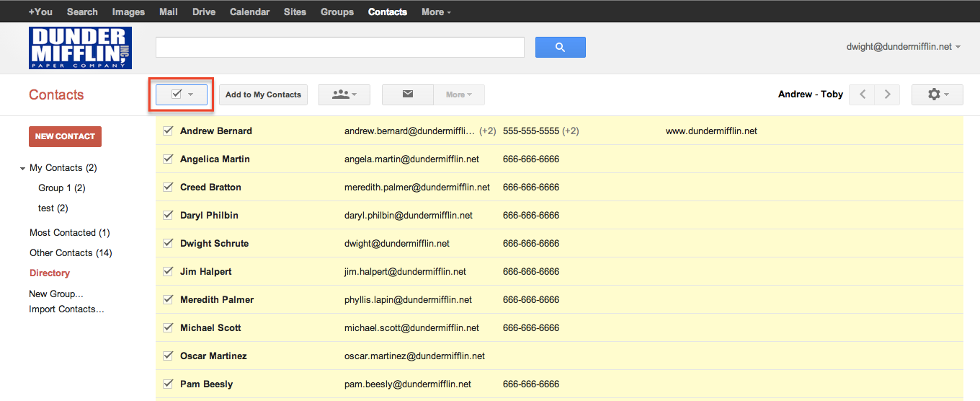Open the Groups people icon dropdown
This screenshot has width=980, height=401.
tap(344, 94)
